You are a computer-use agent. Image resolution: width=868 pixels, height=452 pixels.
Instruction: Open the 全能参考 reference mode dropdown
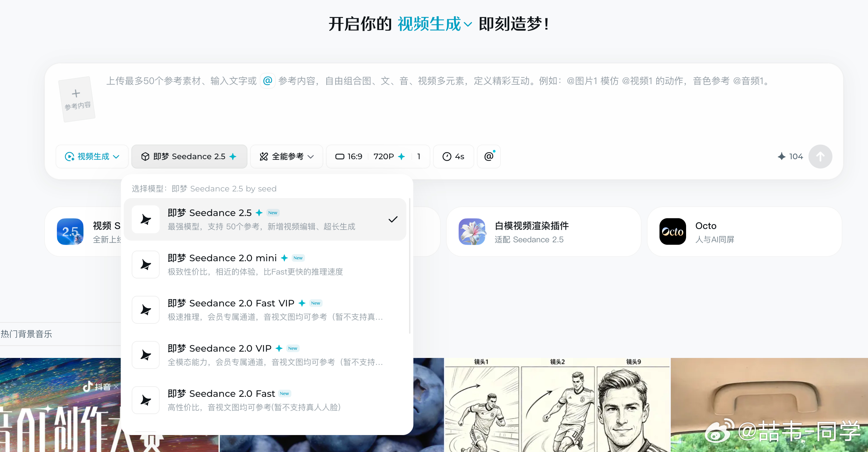[x=286, y=157]
